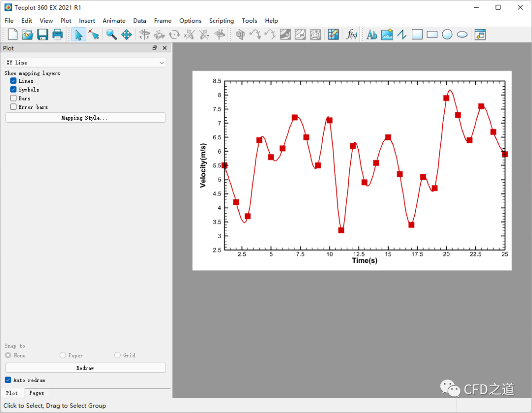Viewport: 532px width, 413px height.
Task: Open the Plot menu
Action: (66, 21)
